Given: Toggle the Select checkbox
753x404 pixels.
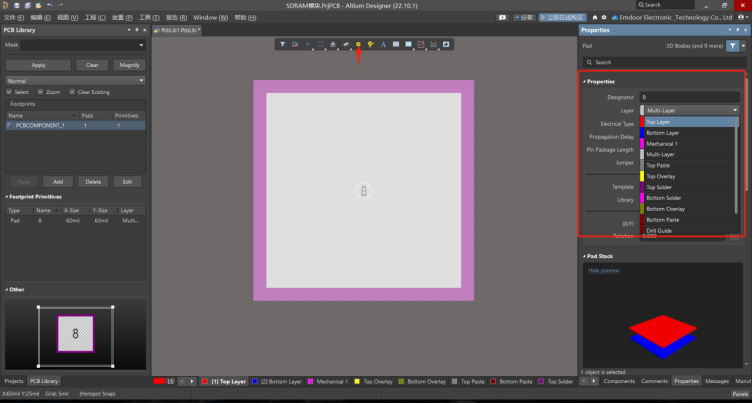Looking at the screenshot, I should pos(10,92).
